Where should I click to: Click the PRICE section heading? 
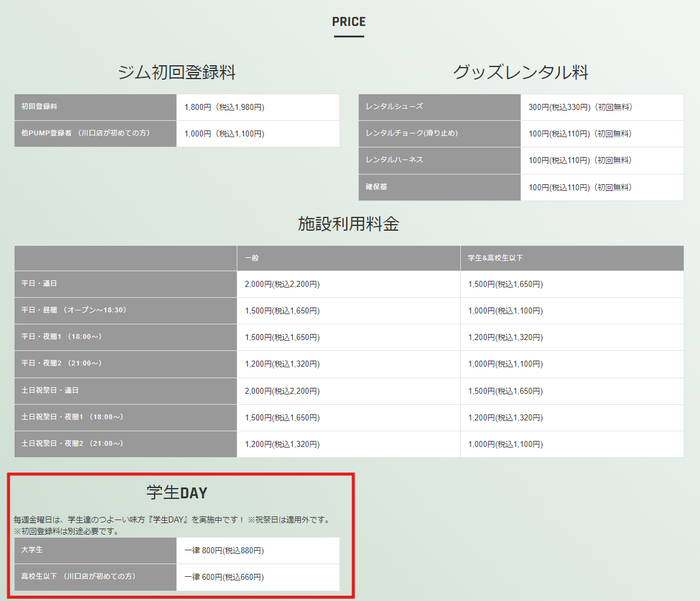coord(348,22)
